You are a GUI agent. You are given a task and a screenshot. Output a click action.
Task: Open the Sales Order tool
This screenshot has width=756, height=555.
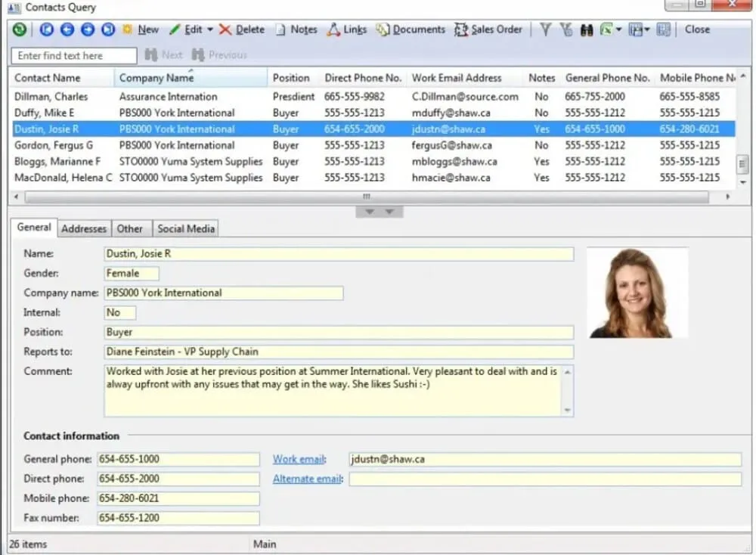(x=488, y=29)
